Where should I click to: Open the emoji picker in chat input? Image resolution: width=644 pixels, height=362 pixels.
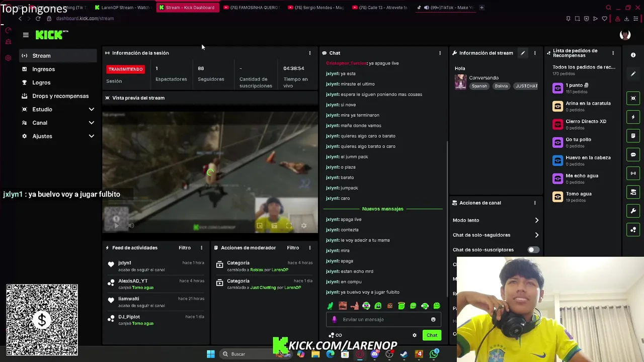[433, 319]
